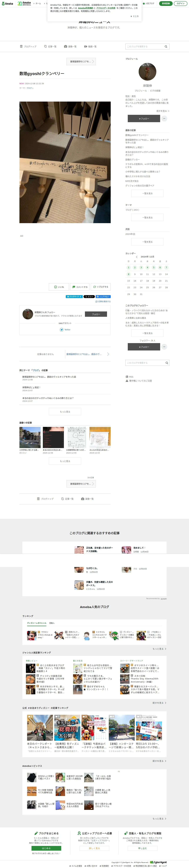Share with the Facebook シェアする button
The width and height of the screenshot is (189, 868).
coord(103,297)
